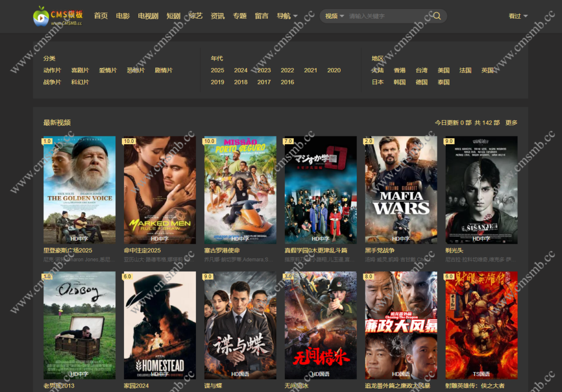Click title 家园2024
The width and height of the screenshot is (562, 392).
136,385
